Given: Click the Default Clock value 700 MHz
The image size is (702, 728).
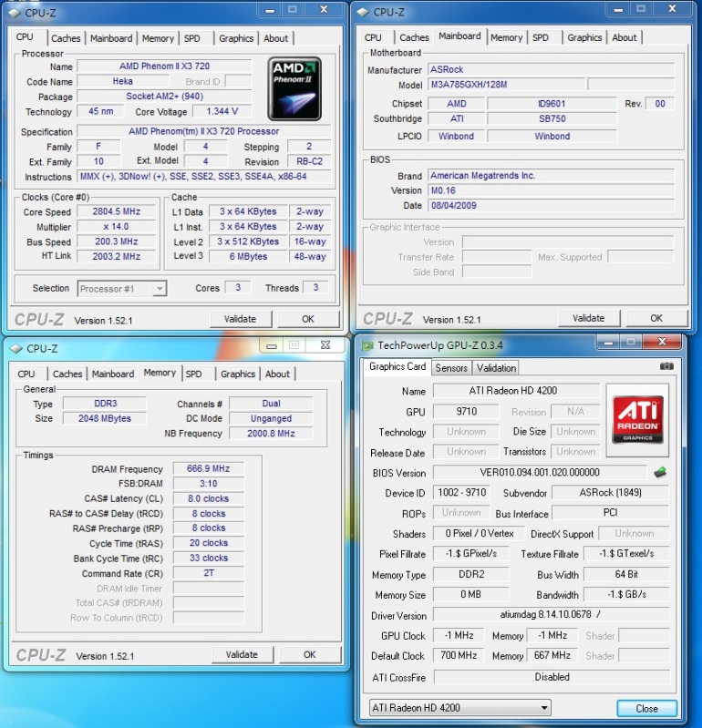Looking at the screenshot, I should pyautogui.click(x=458, y=656).
